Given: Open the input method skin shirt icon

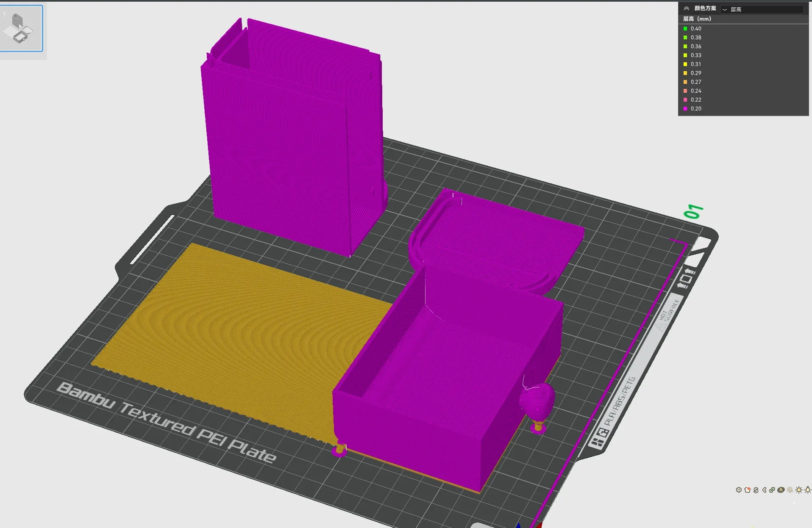Looking at the screenshot, I should tap(748, 490).
